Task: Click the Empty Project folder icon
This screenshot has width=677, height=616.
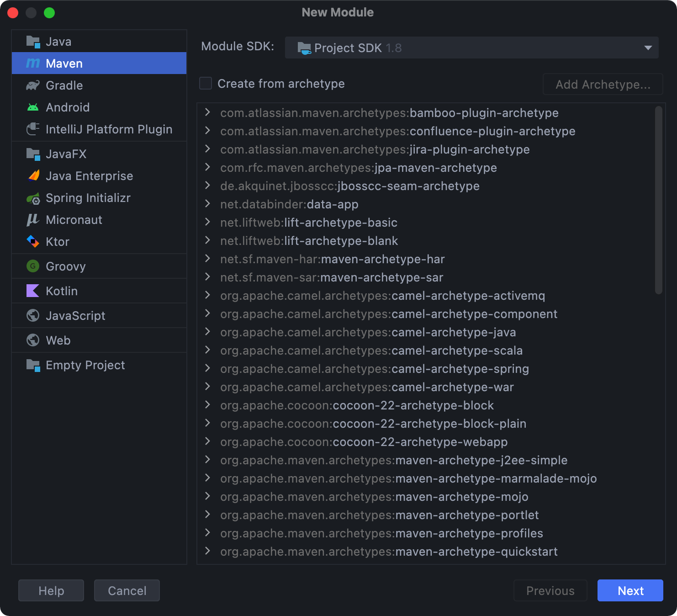Action: coord(33,365)
